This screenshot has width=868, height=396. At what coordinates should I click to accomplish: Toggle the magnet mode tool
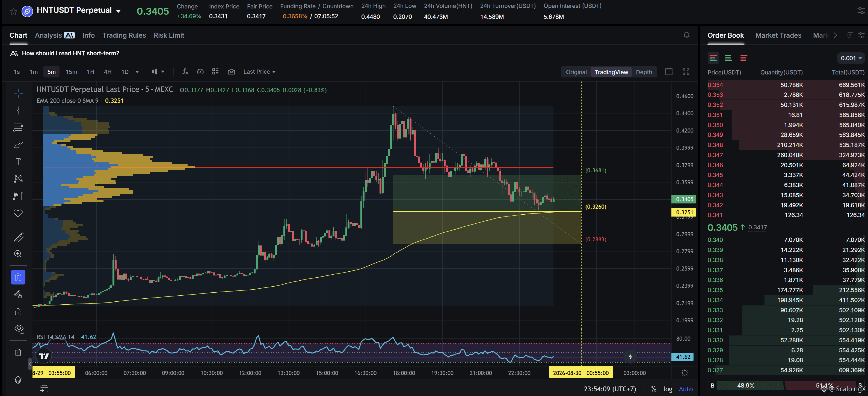pos(18,277)
